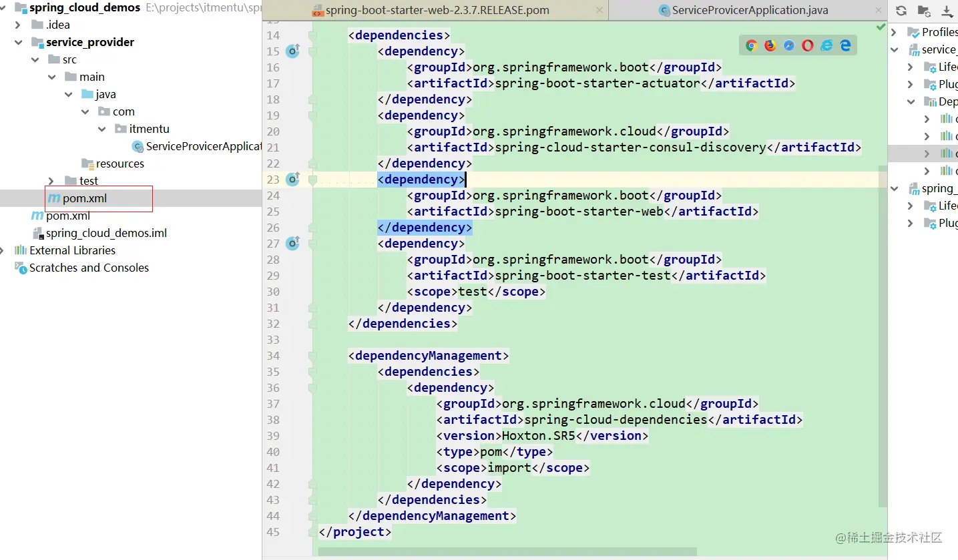This screenshot has height=560, width=958.
Task: Open page in Firefox browser icon
Action: pyautogui.click(x=770, y=45)
